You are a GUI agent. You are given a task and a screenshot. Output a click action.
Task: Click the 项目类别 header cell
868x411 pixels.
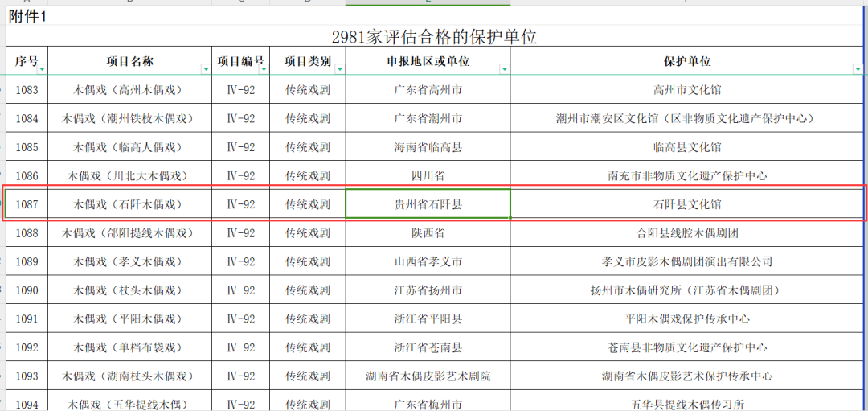coord(307,61)
